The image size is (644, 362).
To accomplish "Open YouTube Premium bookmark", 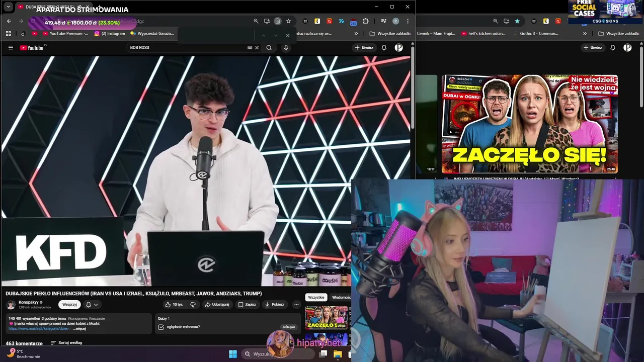I will pyautogui.click(x=65, y=34).
